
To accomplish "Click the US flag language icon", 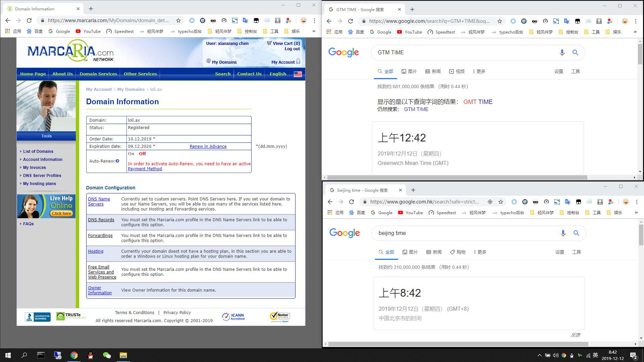I will point(298,74).
